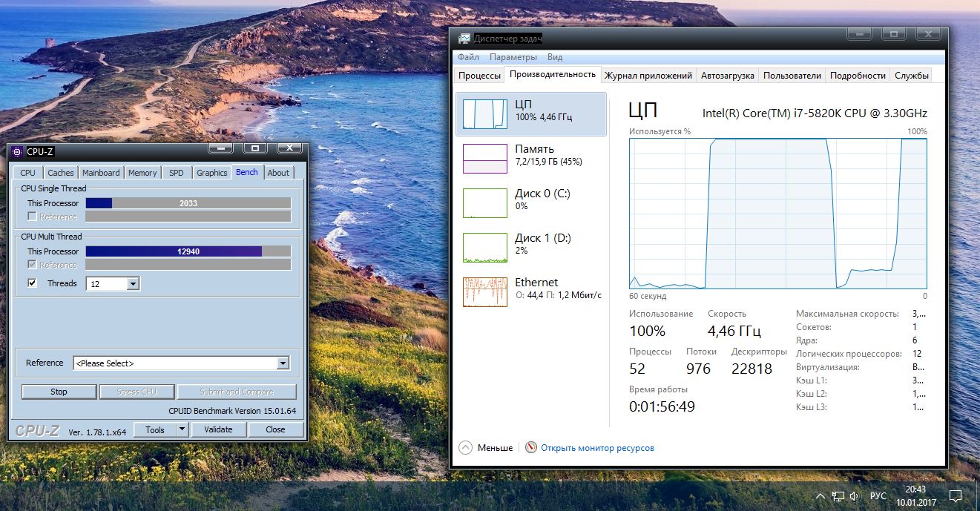Click the Close button in CPU-Z footer
The image size is (980, 511).
tap(275, 429)
